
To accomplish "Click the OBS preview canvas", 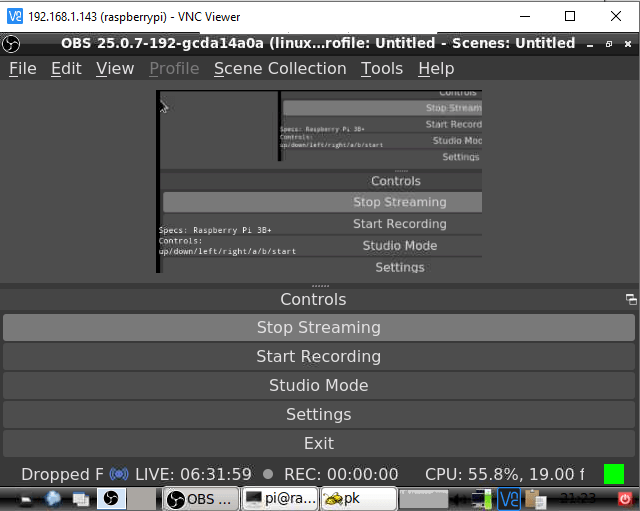I will (319, 182).
